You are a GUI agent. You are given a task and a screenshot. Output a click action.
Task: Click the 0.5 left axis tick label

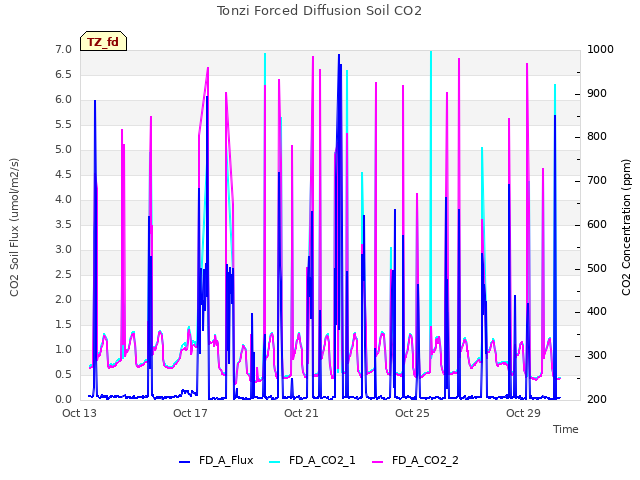[64, 375]
